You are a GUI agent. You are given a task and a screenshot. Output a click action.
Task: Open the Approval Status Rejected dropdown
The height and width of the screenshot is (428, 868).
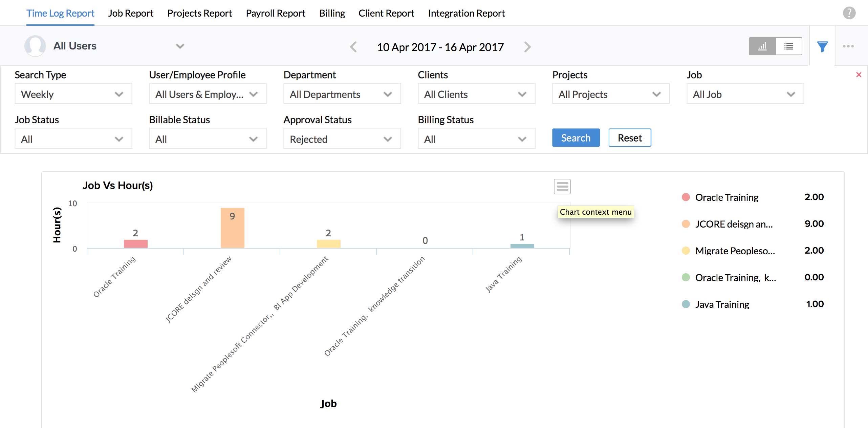click(342, 139)
